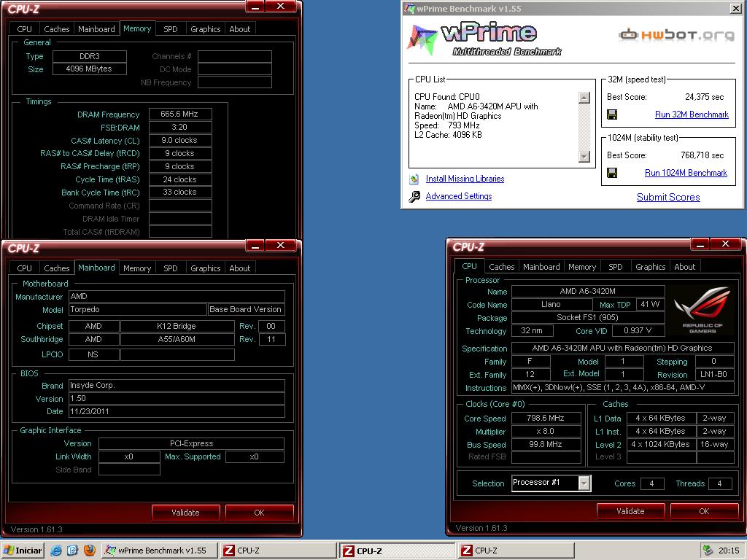Click the DRAM Frequency 665.6 MHz value
Image resolution: width=747 pixels, height=560 pixels.
click(180, 114)
